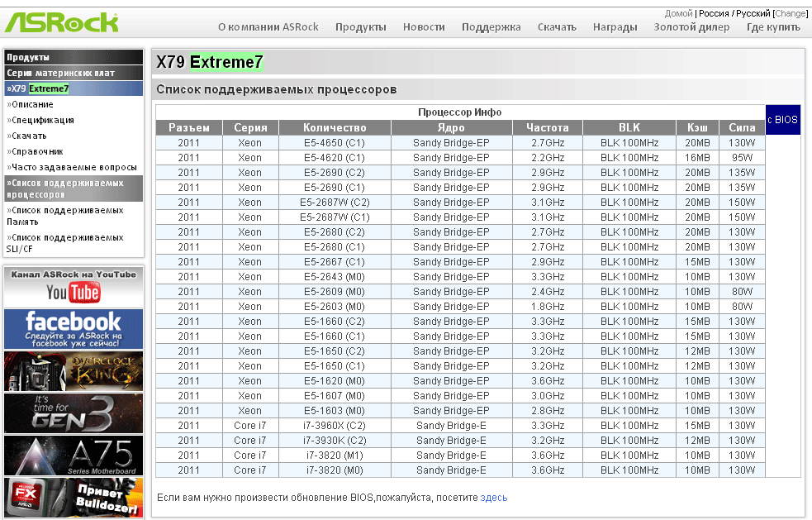Screen dimensions: 812x520
Task: Select the i7-3820 (M1) cell
Action: (335, 456)
